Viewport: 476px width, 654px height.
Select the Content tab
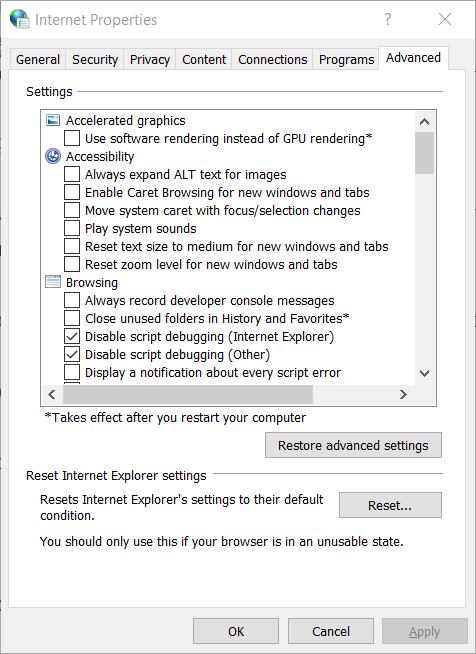204,60
